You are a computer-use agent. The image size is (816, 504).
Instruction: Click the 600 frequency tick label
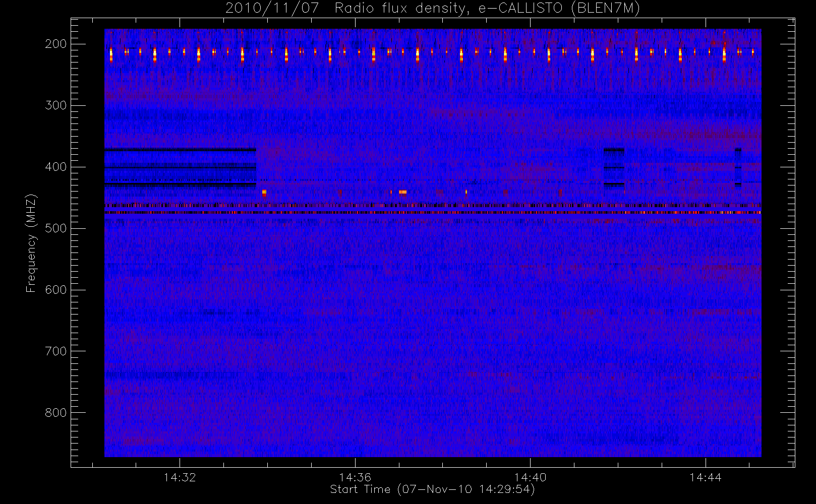pyautogui.click(x=56, y=290)
